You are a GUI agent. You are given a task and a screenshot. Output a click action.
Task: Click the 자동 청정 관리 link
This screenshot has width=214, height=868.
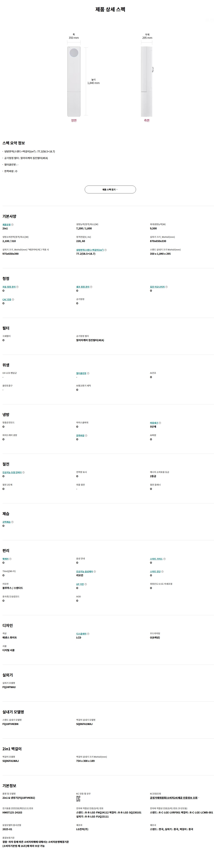coord(9,287)
